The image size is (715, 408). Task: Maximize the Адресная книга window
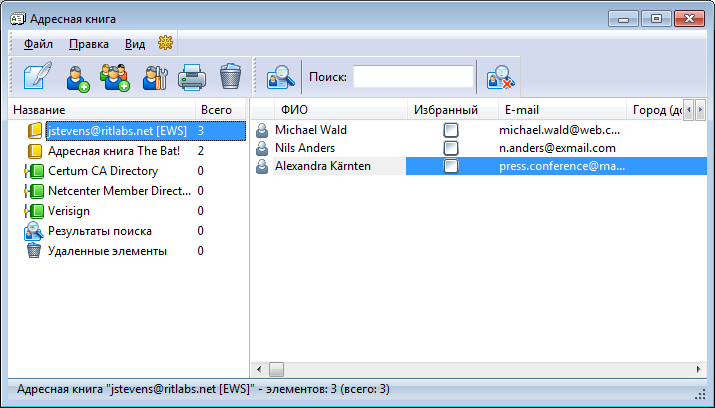point(656,19)
